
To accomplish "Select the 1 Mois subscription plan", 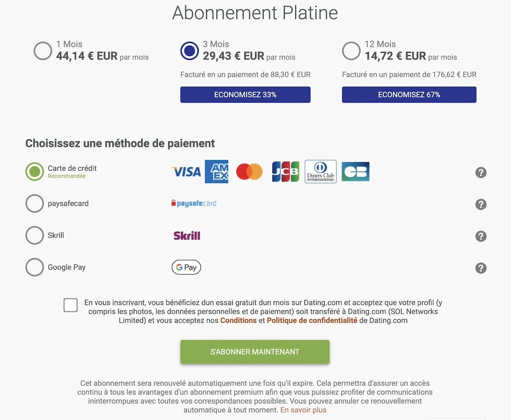I will click(x=43, y=51).
